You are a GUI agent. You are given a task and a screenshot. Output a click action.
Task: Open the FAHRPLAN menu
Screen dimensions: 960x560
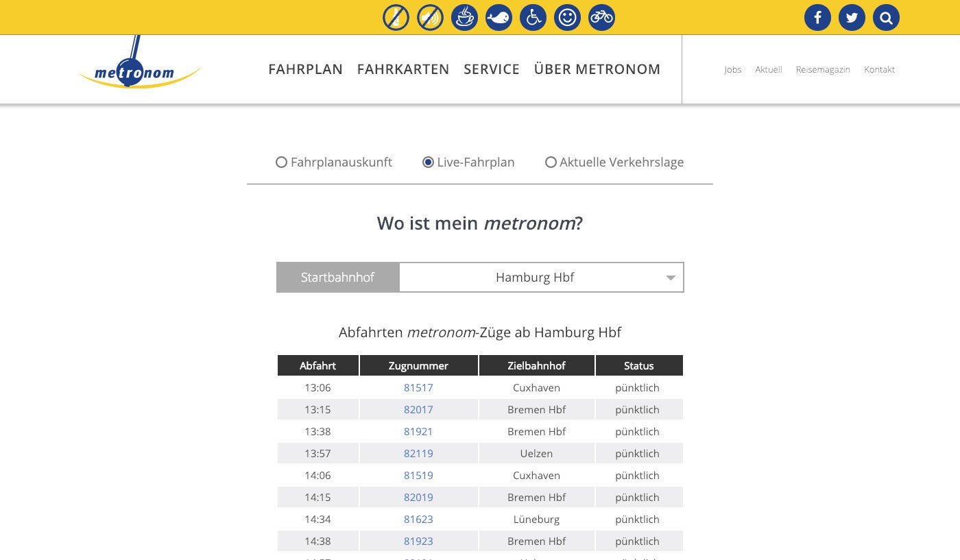(306, 69)
